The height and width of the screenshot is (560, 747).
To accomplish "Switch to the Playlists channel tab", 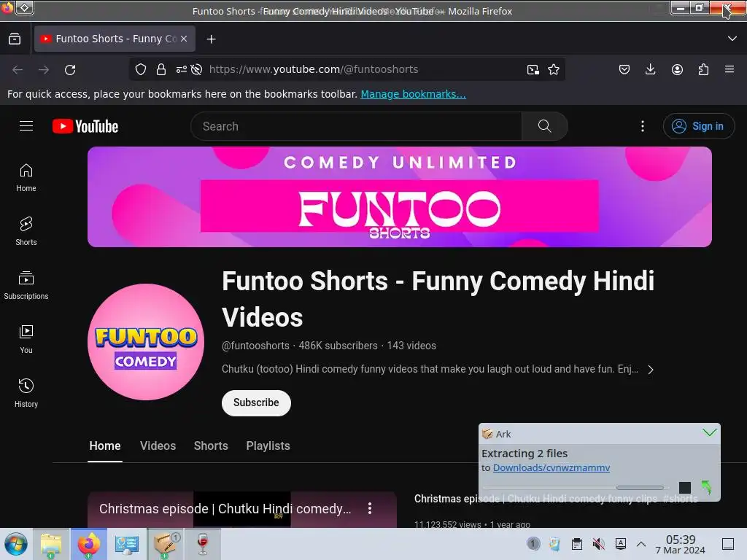I will tap(268, 446).
